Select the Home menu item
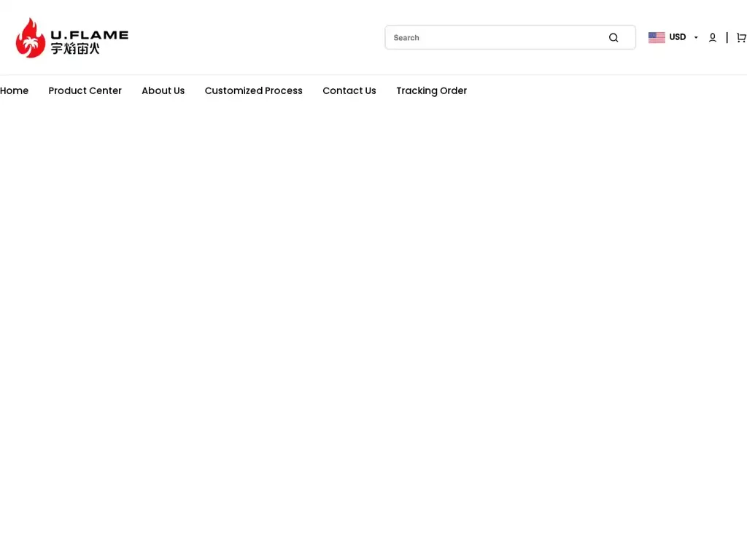The height and width of the screenshot is (560, 747). 14,90
